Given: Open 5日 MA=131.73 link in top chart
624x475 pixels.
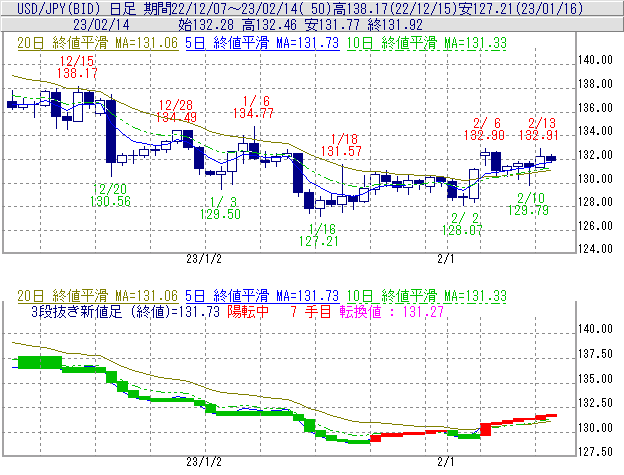Looking at the screenshot, I should (262, 43).
